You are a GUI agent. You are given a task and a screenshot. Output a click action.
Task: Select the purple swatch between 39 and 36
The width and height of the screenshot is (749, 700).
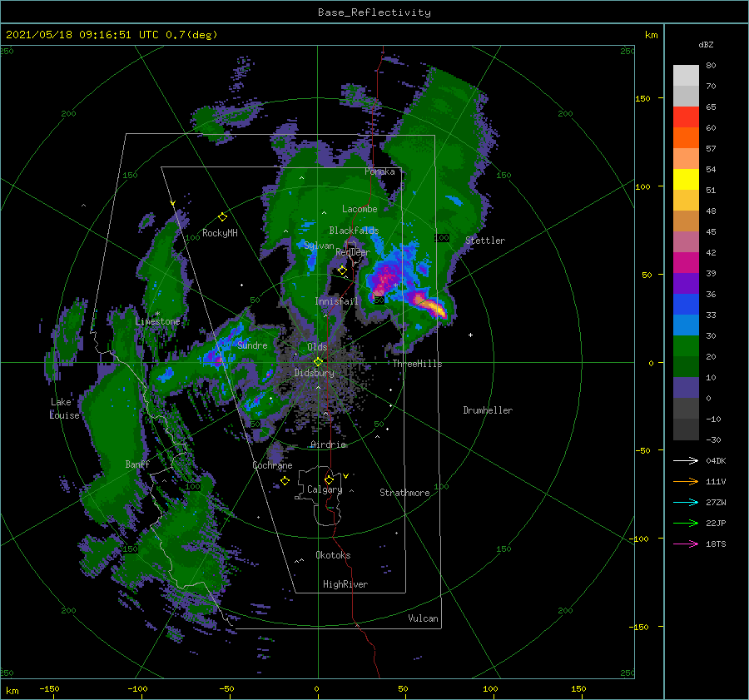[x=686, y=283]
